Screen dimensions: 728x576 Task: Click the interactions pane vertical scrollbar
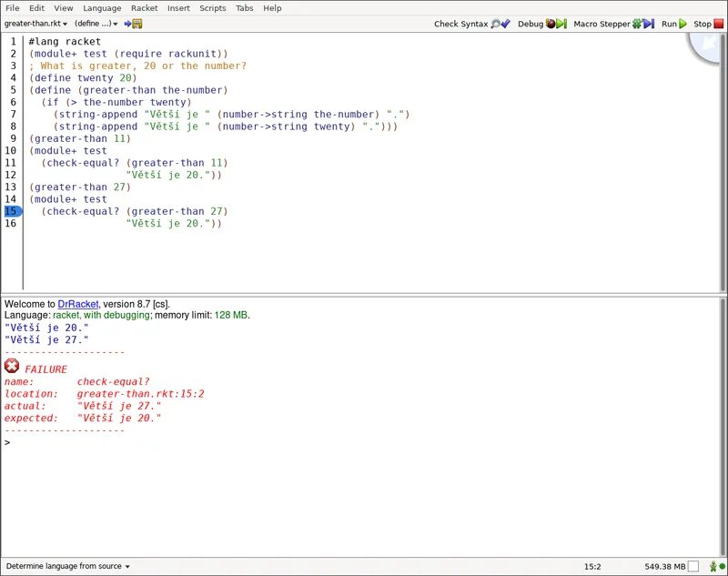pyautogui.click(x=723, y=427)
